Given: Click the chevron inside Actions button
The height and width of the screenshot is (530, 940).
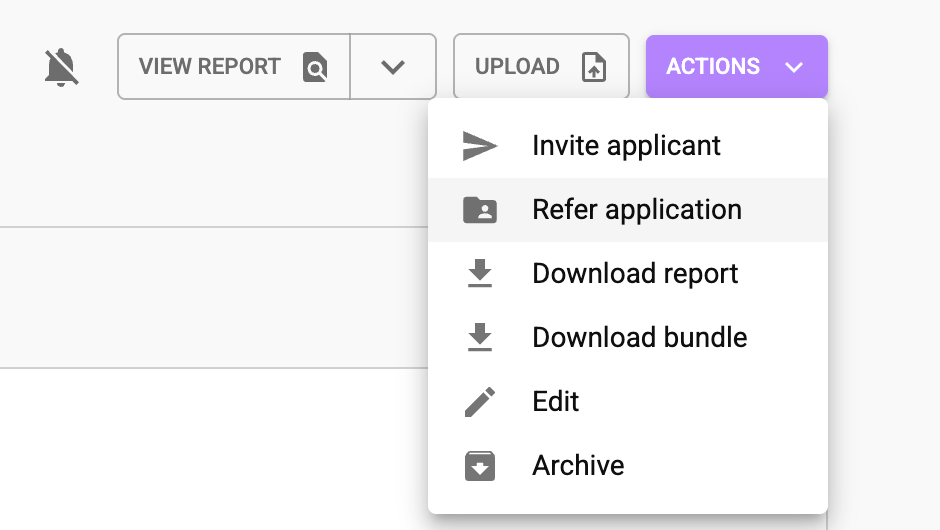Looking at the screenshot, I should coord(794,67).
